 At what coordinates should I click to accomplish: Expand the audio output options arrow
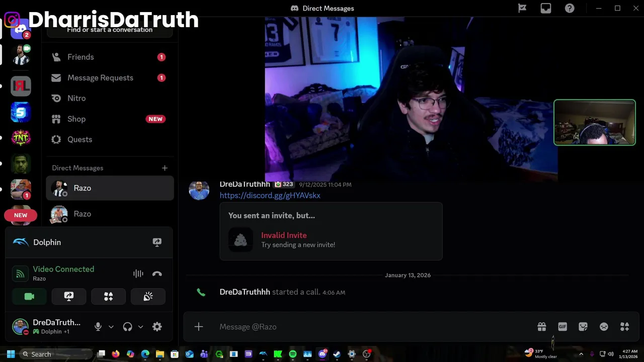point(140,327)
